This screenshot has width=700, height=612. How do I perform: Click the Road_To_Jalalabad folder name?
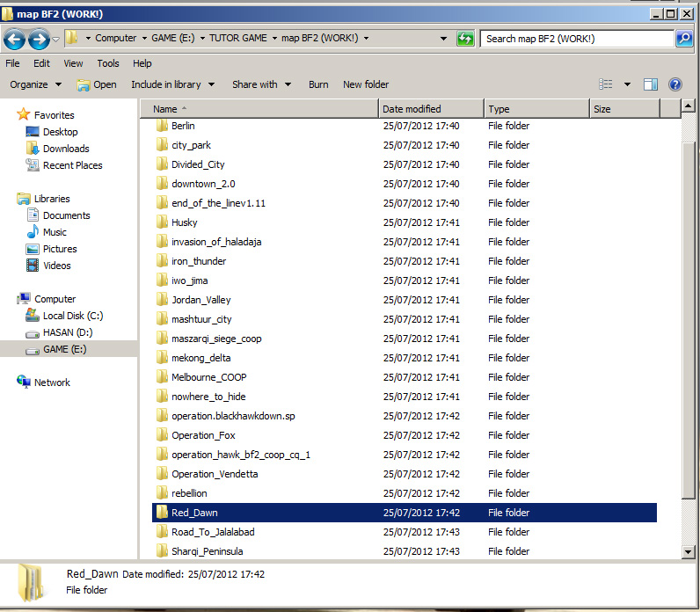tap(213, 532)
